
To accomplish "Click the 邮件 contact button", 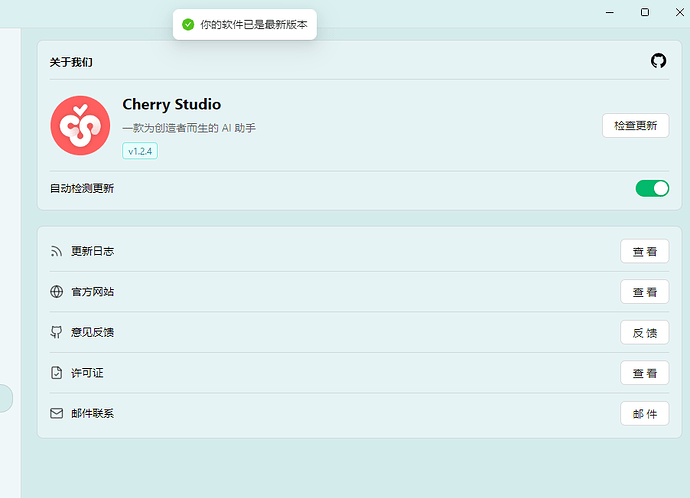I will (645, 414).
